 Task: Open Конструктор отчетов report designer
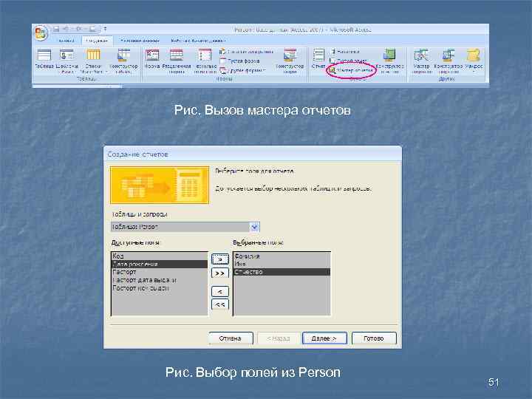pyautogui.click(x=390, y=61)
